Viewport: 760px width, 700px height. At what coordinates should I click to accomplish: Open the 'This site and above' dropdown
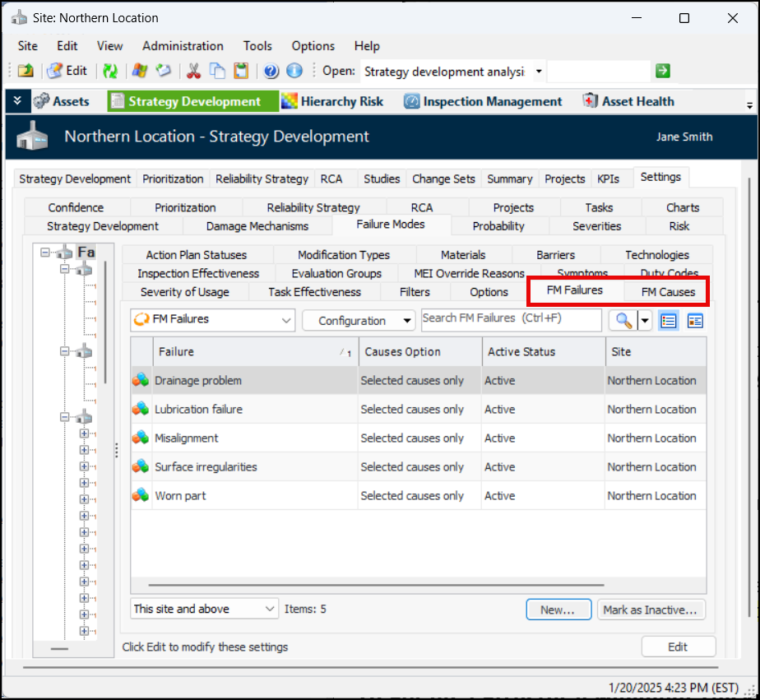coord(205,610)
